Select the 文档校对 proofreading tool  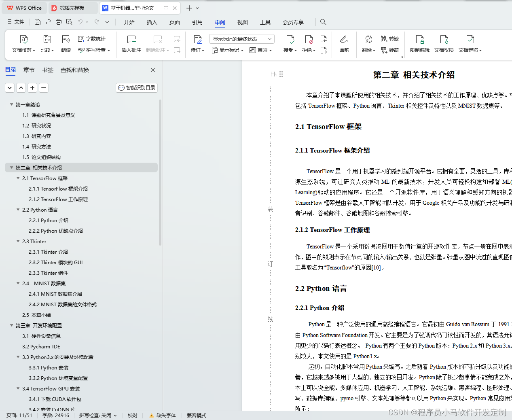[x=23, y=44]
